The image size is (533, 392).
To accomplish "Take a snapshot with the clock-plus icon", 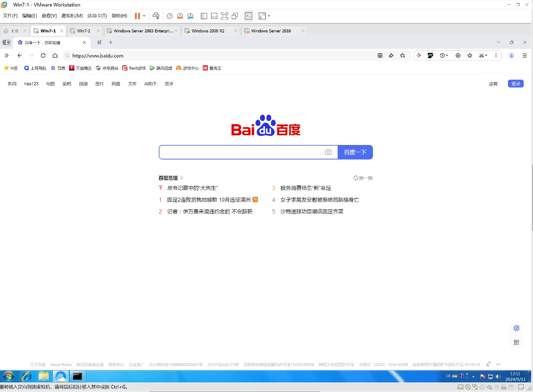I will click(170, 16).
